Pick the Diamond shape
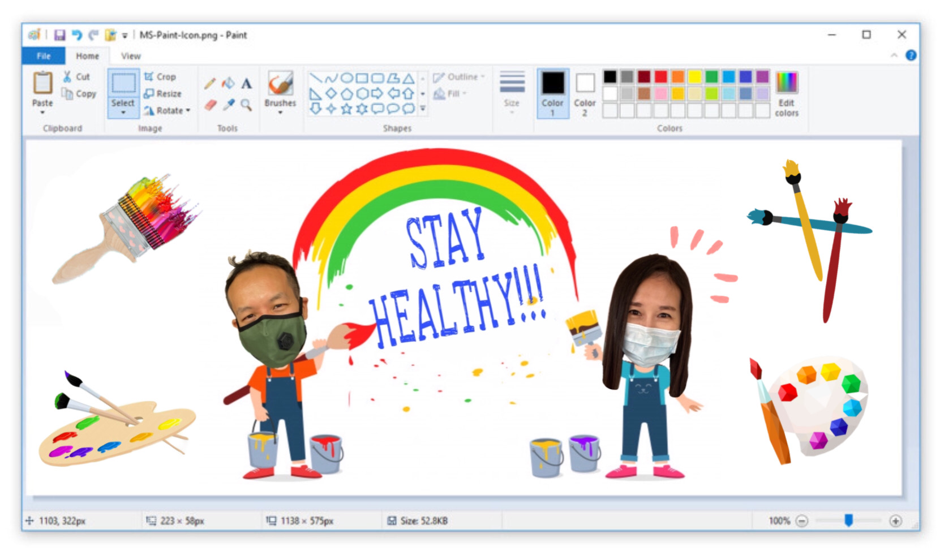This screenshot has width=944, height=560. pyautogui.click(x=331, y=93)
